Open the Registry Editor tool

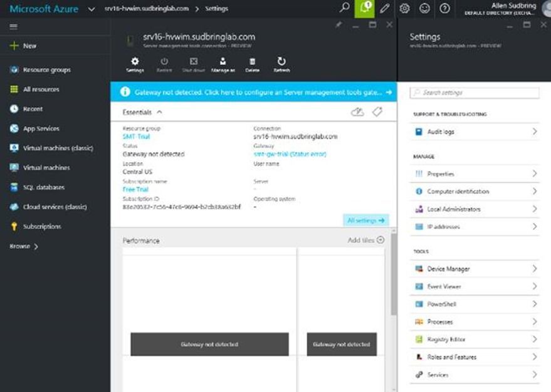tap(475, 339)
